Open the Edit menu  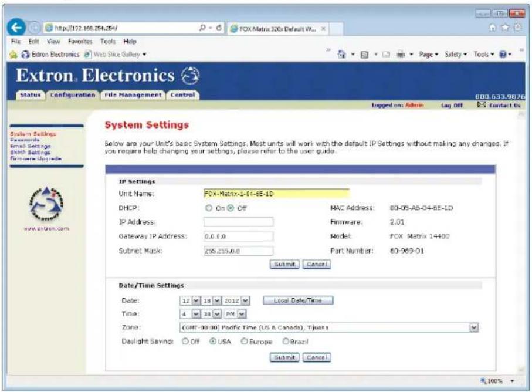(33, 42)
